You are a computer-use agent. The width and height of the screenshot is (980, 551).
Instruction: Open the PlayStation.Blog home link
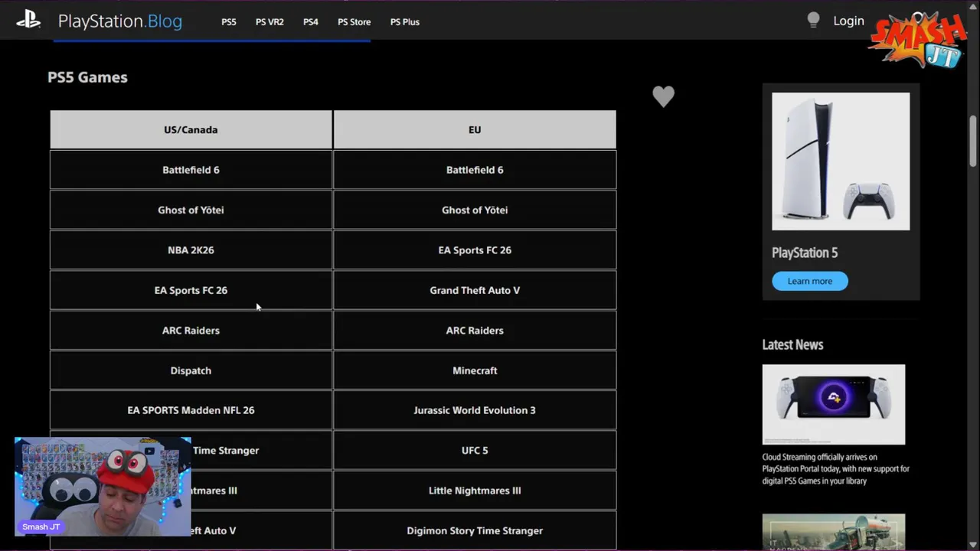pyautogui.click(x=120, y=21)
